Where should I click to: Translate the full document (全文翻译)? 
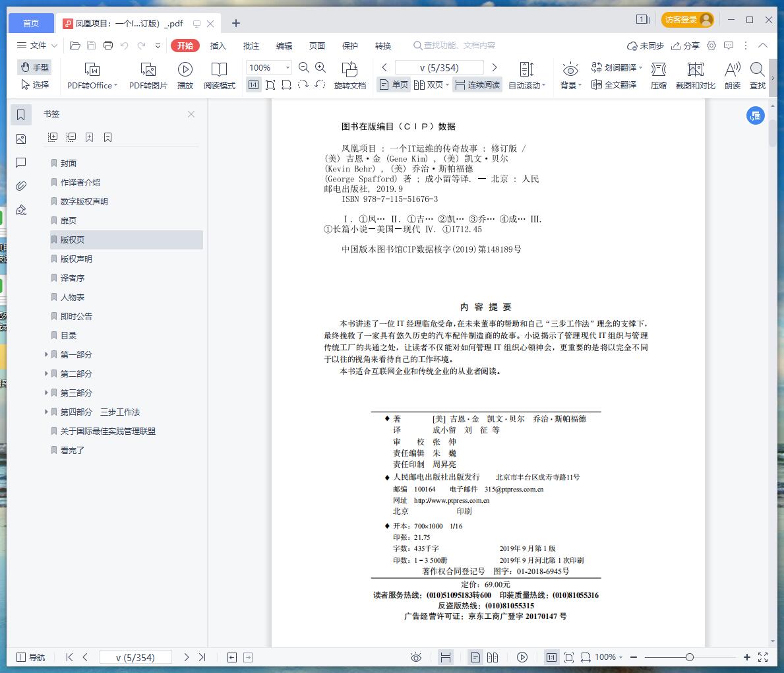tap(614, 84)
